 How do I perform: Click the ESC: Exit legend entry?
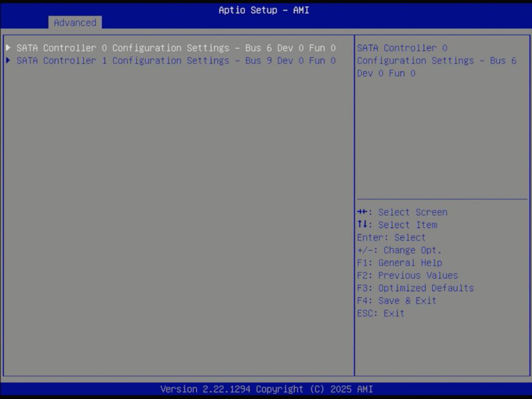(x=380, y=313)
